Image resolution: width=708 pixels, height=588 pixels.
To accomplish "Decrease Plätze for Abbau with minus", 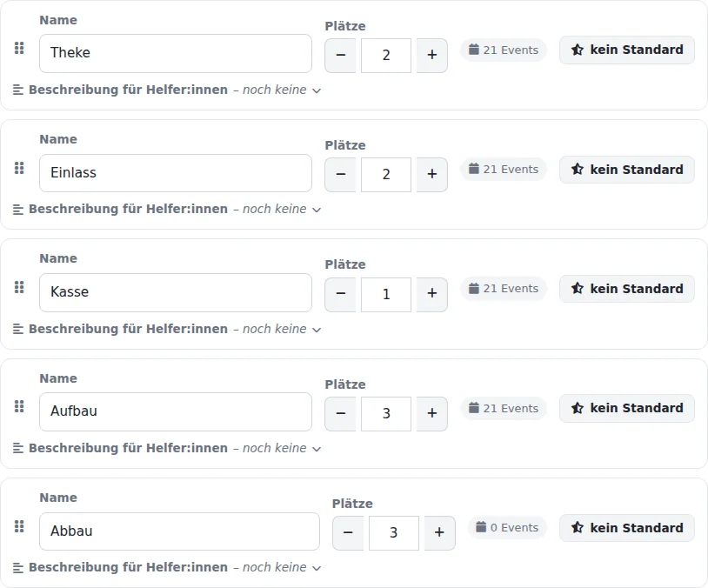I will pyautogui.click(x=348, y=533).
